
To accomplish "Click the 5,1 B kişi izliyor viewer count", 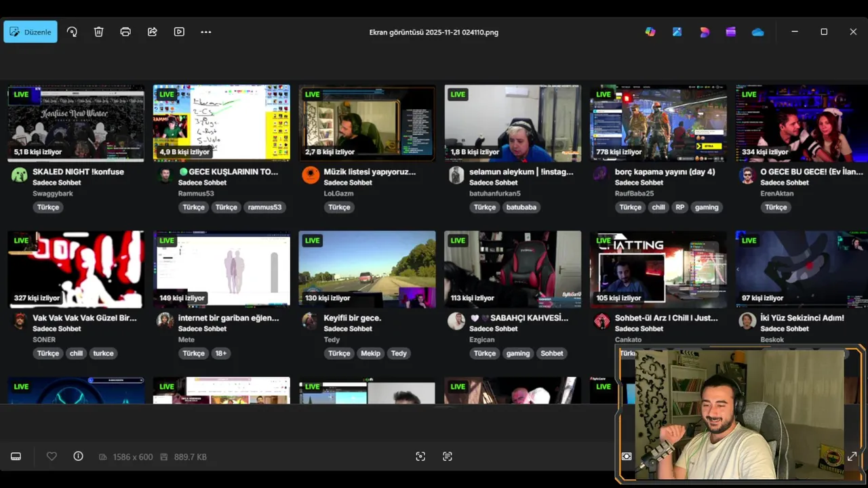I will pos(38,152).
